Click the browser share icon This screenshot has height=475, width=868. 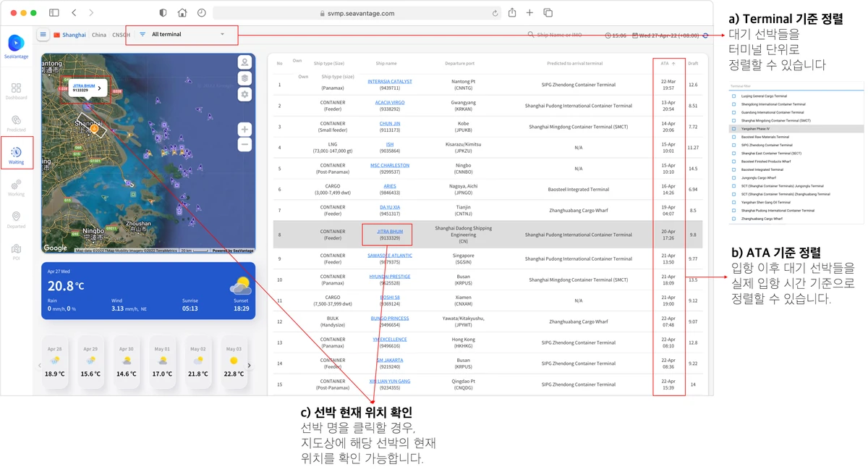tap(512, 12)
